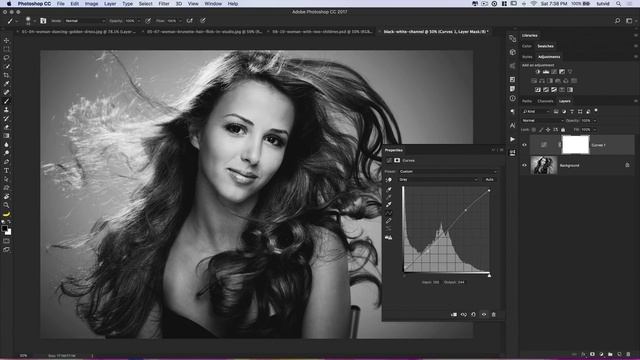The image size is (640, 360).
Task: Select the Move tool
Action: pyautogui.click(x=6, y=40)
